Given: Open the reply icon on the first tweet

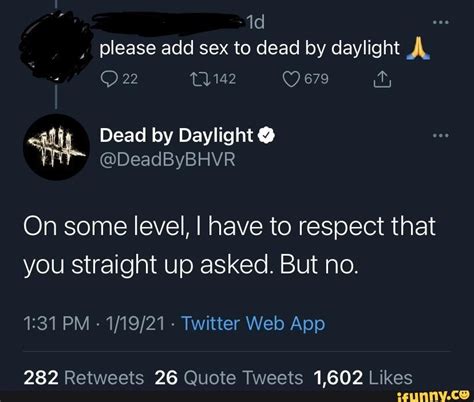Looking at the screenshot, I should [109, 79].
